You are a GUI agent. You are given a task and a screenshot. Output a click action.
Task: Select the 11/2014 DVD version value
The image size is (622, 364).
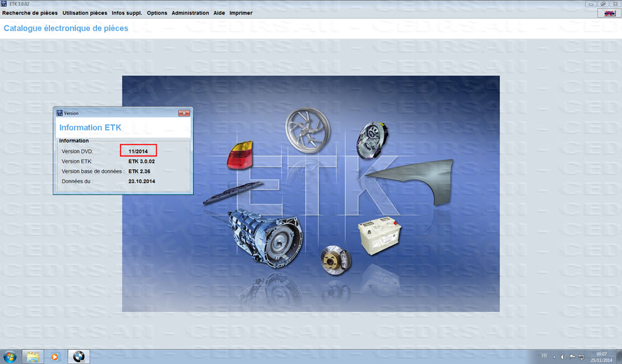click(138, 152)
